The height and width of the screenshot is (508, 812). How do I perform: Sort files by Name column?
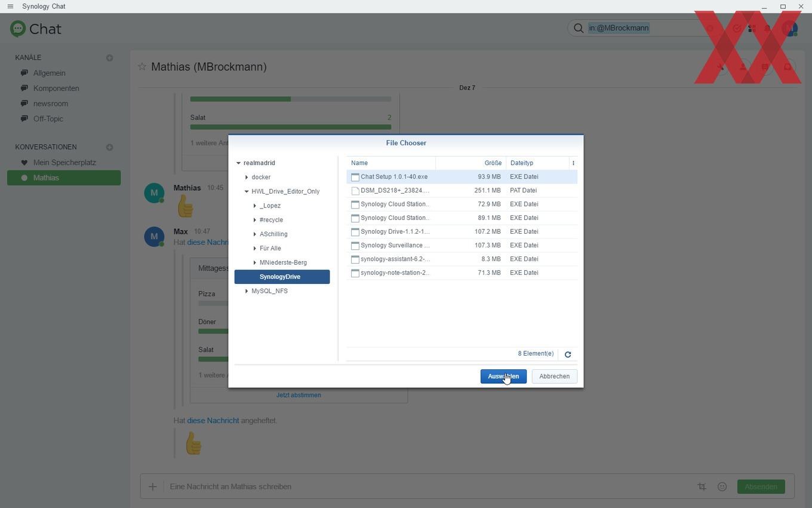391,163
